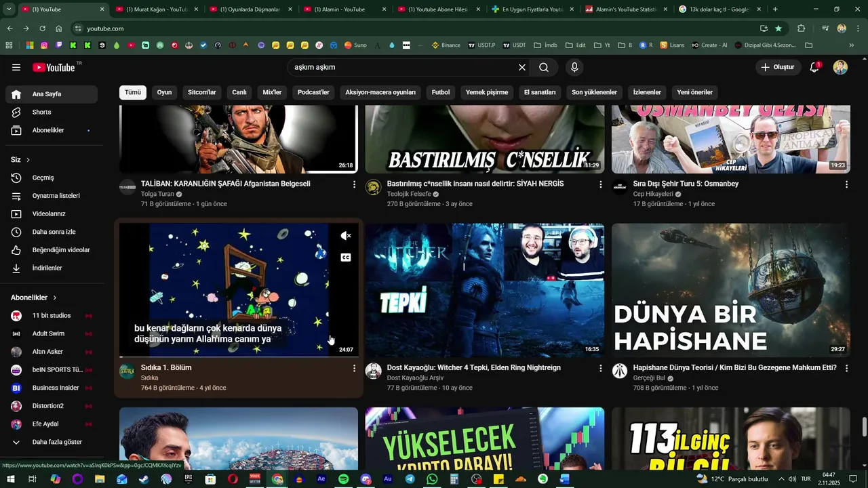
Task: Click the magnifier search button
Action: tap(544, 67)
